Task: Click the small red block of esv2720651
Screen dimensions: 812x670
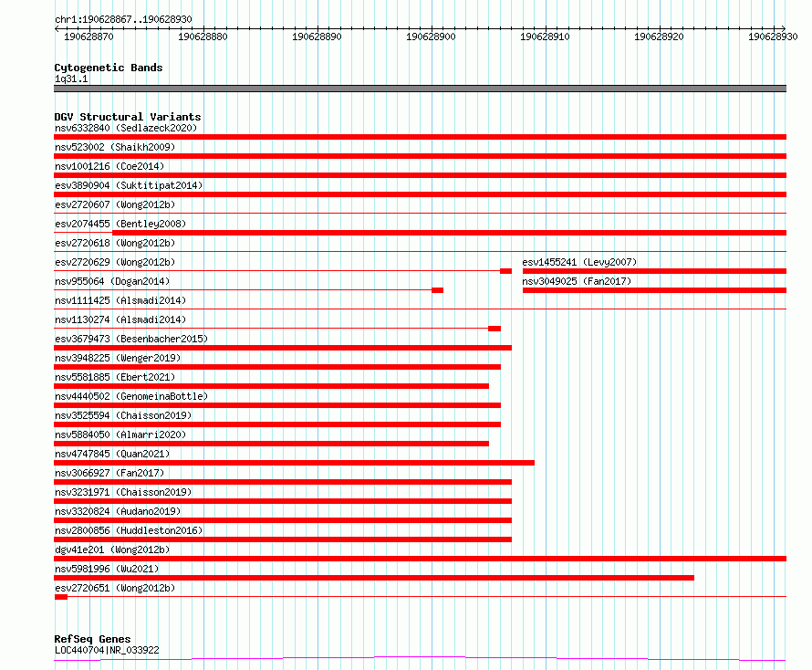Action: [x=61, y=597]
